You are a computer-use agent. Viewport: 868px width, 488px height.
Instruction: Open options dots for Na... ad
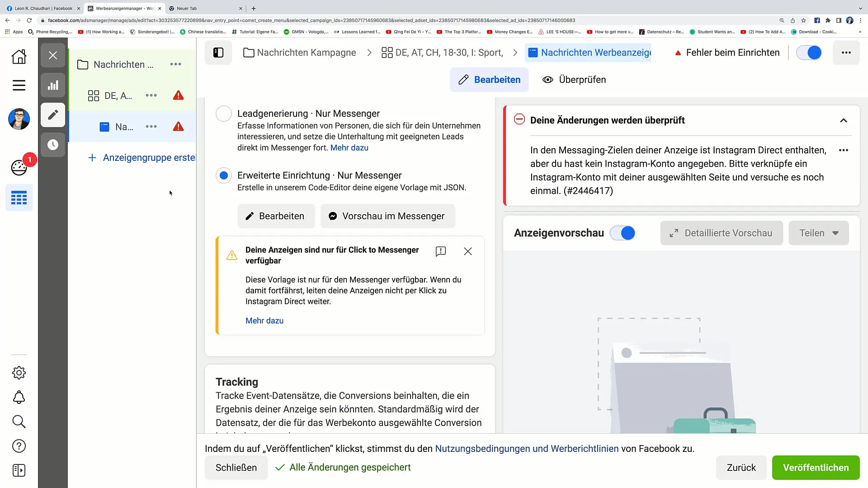coord(151,127)
